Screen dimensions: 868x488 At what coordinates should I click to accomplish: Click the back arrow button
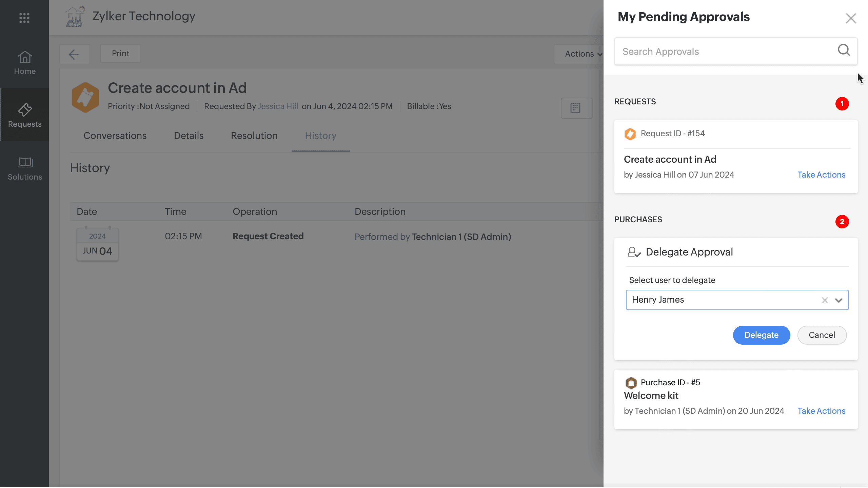pos(74,54)
